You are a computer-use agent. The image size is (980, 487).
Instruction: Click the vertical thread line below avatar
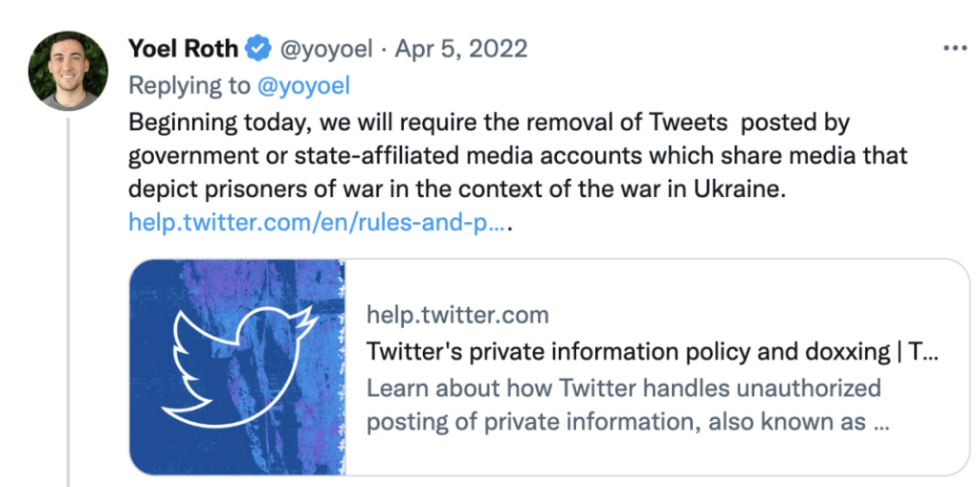tap(68, 302)
